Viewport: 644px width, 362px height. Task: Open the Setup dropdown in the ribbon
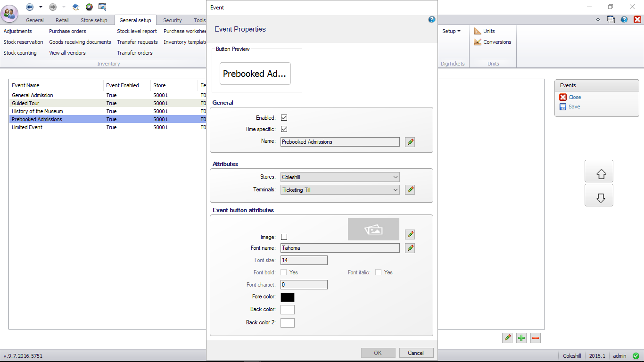pos(451,31)
